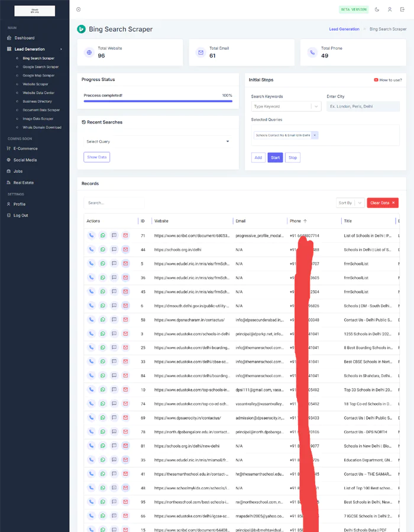The width and height of the screenshot is (414, 532).
Task: Send SMS message for record ID 5
Action: (x=114, y=264)
